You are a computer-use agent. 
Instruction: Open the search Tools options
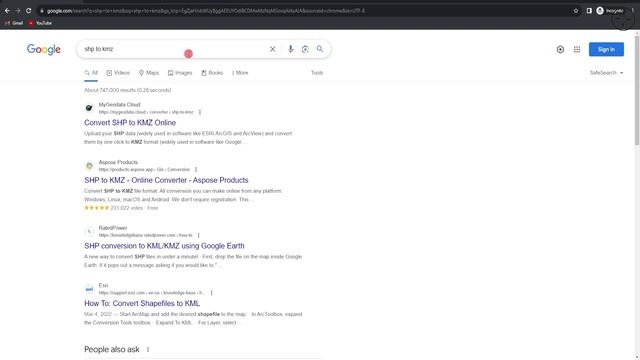(x=317, y=73)
